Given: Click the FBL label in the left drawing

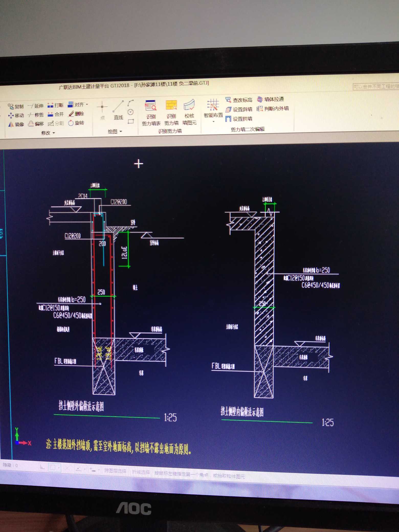Looking at the screenshot, I should point(59,361).
